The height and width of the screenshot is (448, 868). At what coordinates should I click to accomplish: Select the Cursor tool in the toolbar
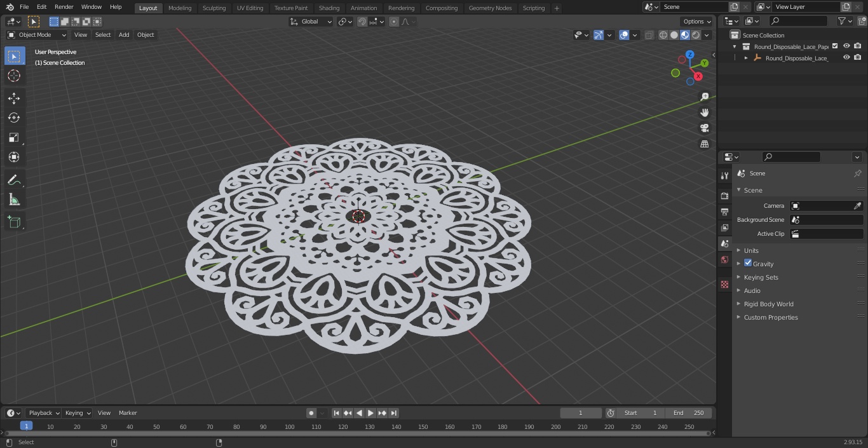pyautogui.click(x=14, y=76)
